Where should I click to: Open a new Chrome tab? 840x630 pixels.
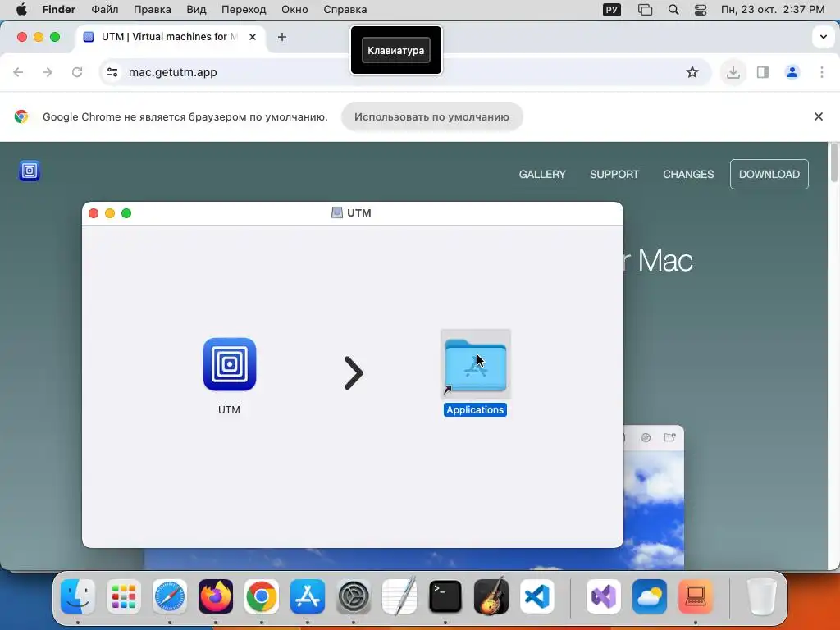coord(282,37)
